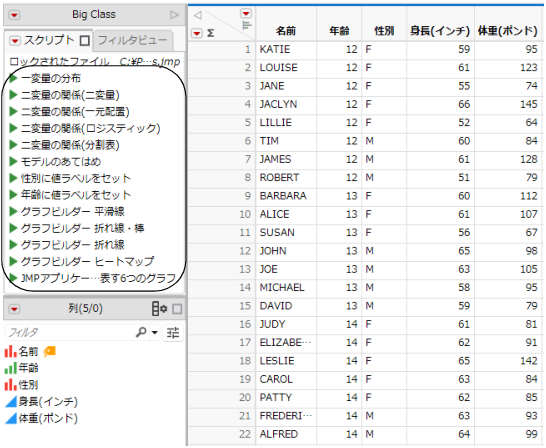Select 身長(インチ) in the columns list
Image resolution: width=546 pixels, height=448 pixels.
(48, 402)
